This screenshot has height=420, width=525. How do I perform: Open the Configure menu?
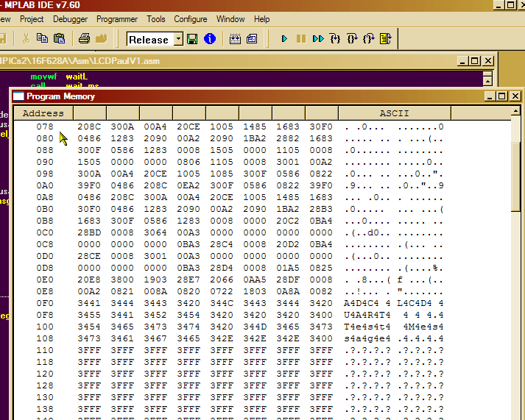coord(191,19)
